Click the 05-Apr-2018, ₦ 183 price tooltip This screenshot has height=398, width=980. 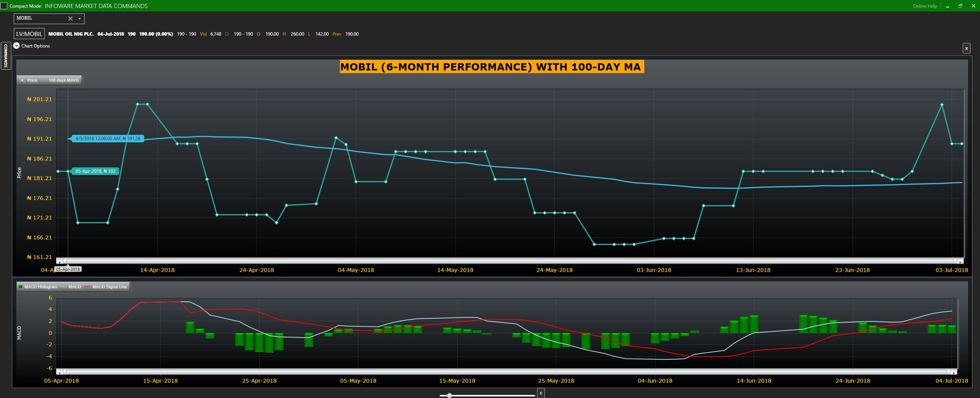click(x=95, y=171)
